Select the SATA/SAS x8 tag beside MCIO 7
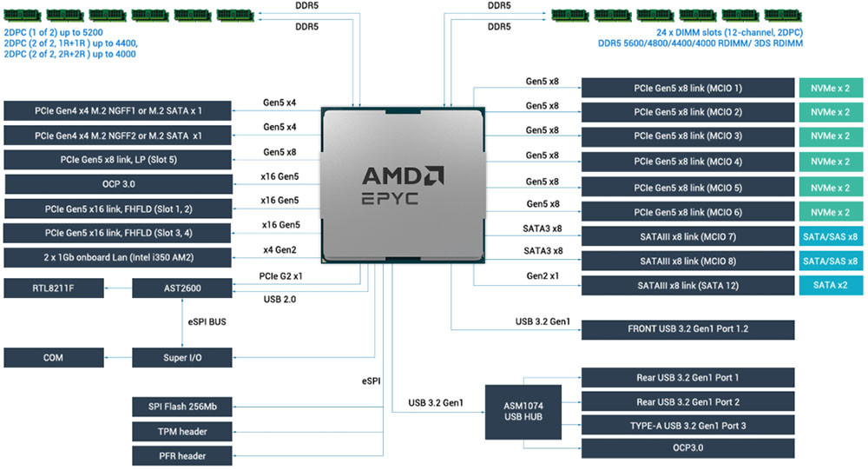 click(831, 236)
